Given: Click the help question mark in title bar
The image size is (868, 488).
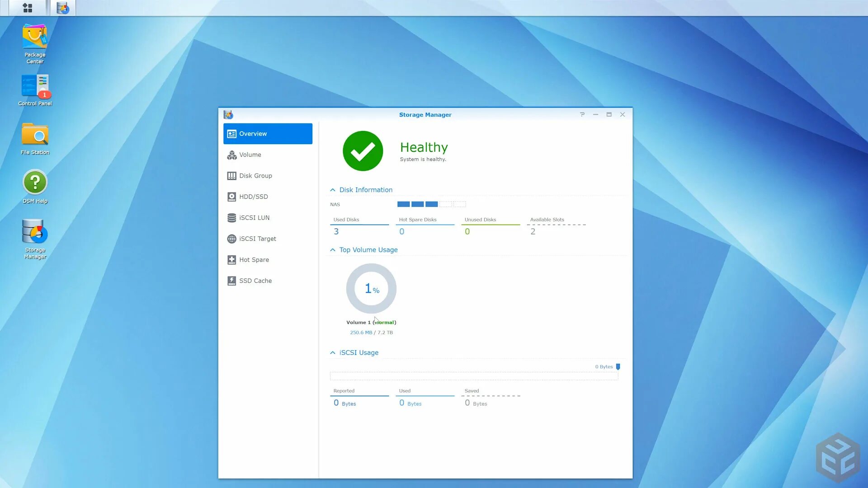Looking at the screenshot, I should coord(582,115).
